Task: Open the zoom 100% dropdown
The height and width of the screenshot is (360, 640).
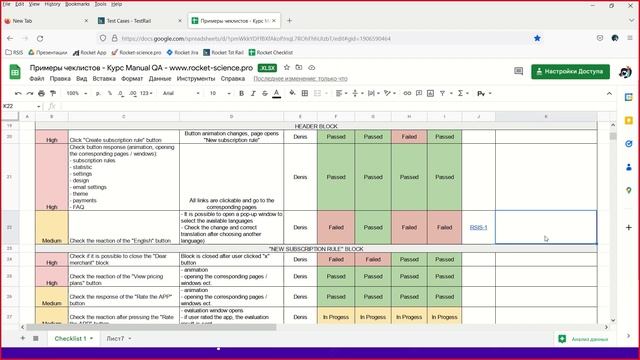Action: [77, 93]
